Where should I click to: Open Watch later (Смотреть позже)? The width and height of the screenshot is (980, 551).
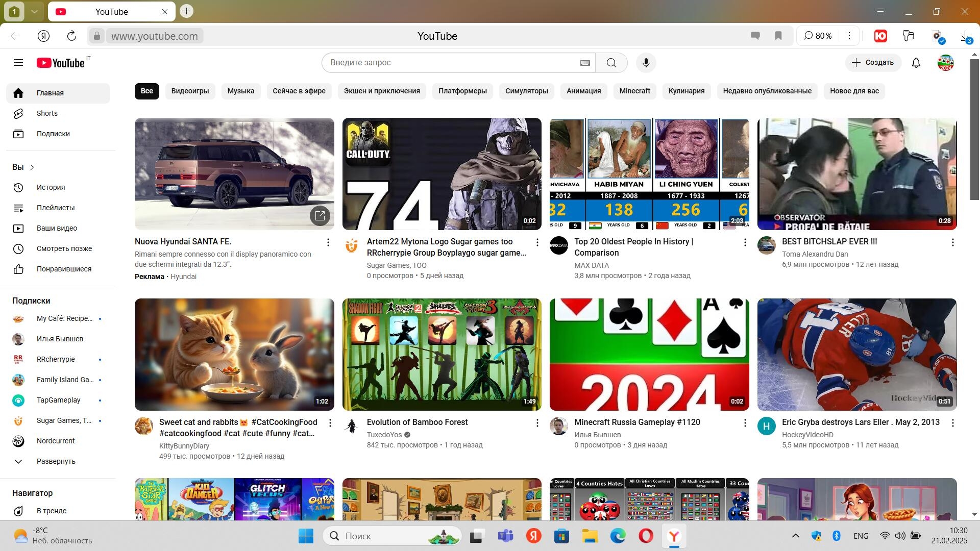64,248
